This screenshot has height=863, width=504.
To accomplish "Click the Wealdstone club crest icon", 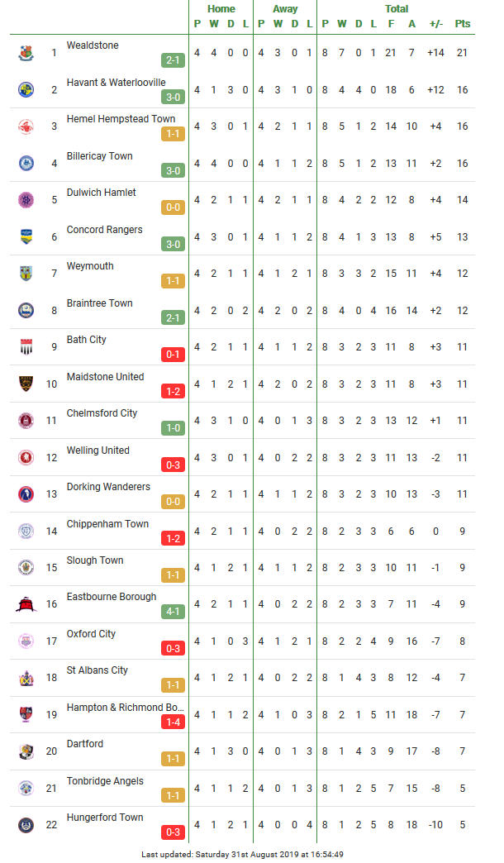I will click(x=26, y=53).
